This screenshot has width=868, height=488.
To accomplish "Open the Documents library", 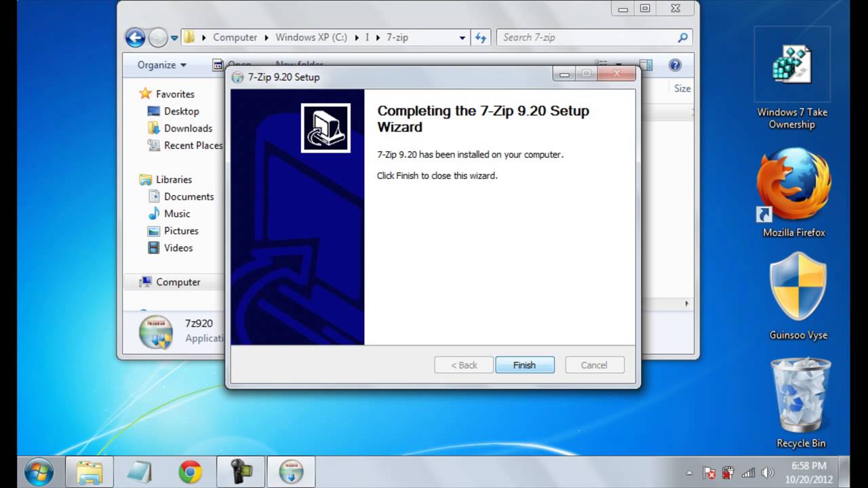I will tap(189, 197).
